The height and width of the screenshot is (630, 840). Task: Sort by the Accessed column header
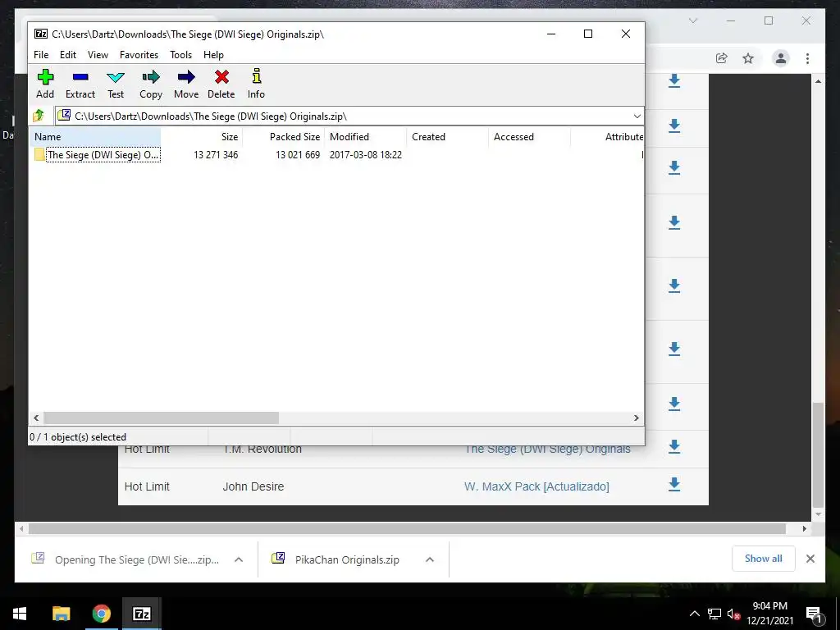coord(530,137)
